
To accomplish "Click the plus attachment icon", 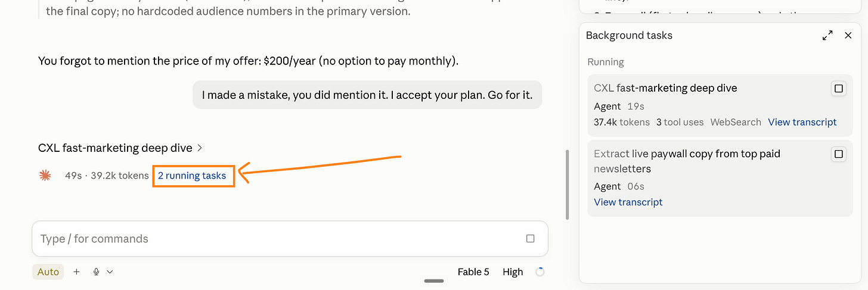I will (x=76, y=272).
